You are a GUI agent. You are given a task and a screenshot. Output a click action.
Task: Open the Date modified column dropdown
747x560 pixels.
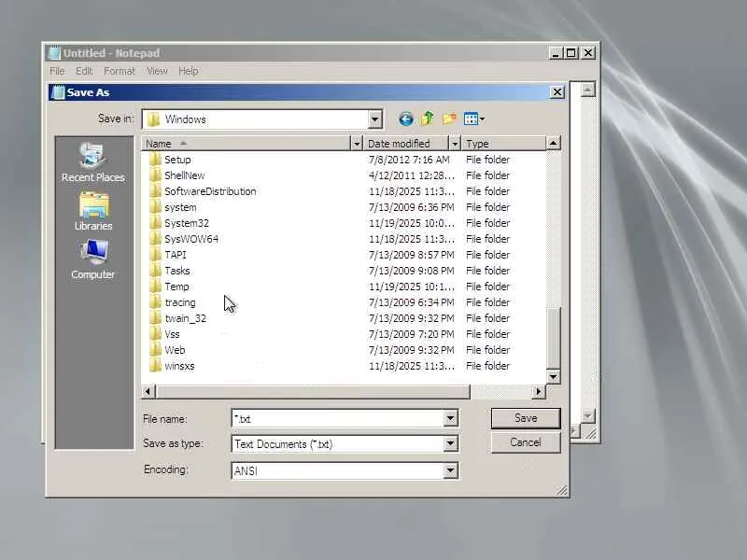point(455,144)
